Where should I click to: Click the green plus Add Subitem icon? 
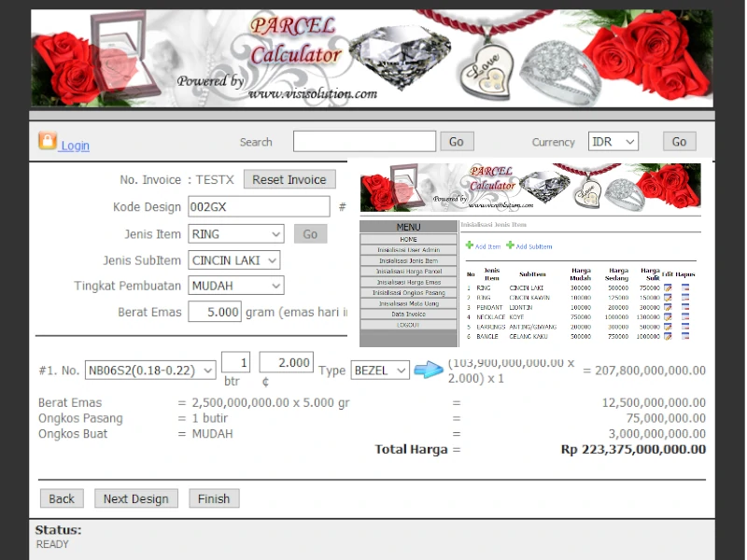tap(510, 245)
